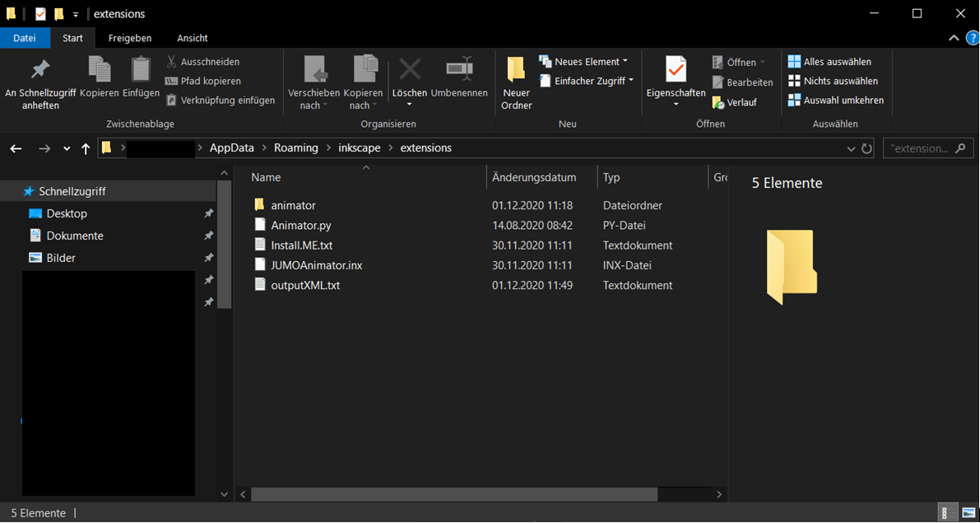Open Eigenschaften properties icon

pyautogui.click(x=676, y=71)
